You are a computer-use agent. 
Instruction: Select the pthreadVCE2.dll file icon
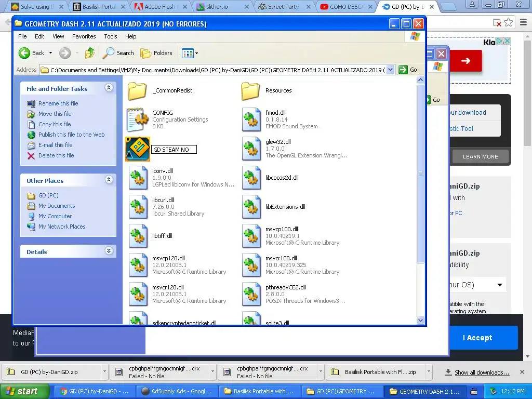click(251, 294)
